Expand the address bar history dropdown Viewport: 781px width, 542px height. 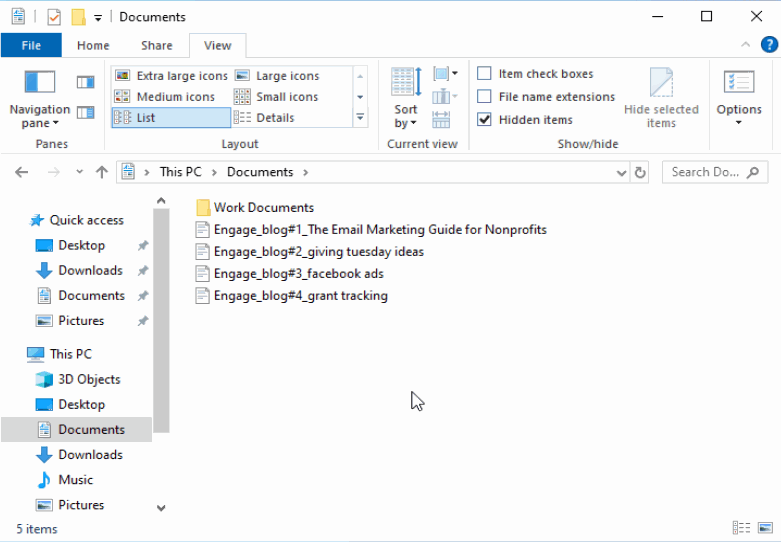(x=621, y=172)
